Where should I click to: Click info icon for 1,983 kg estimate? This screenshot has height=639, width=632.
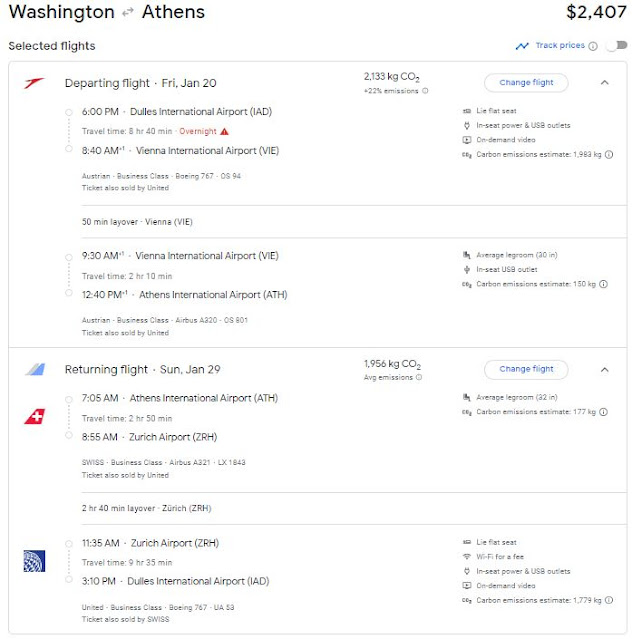609,154
